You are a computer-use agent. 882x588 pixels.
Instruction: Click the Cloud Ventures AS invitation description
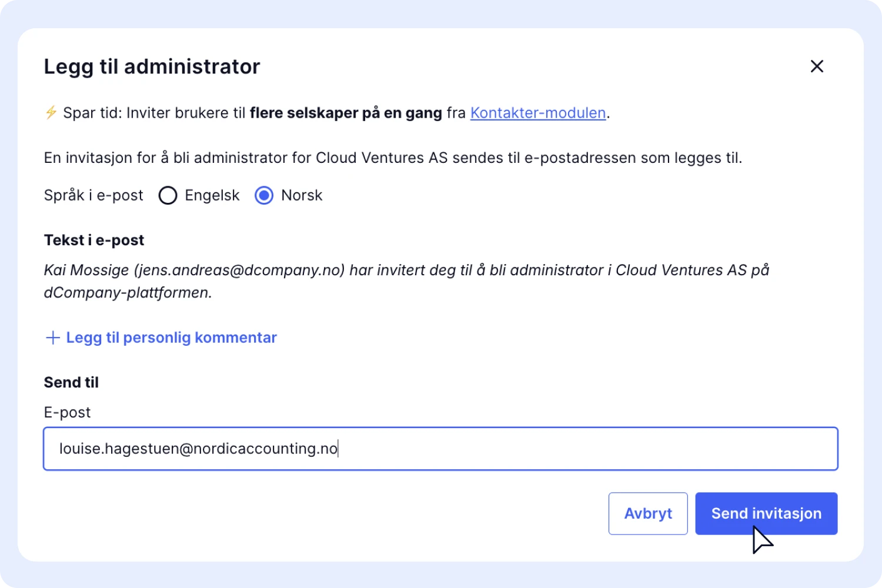click(393, 158)
